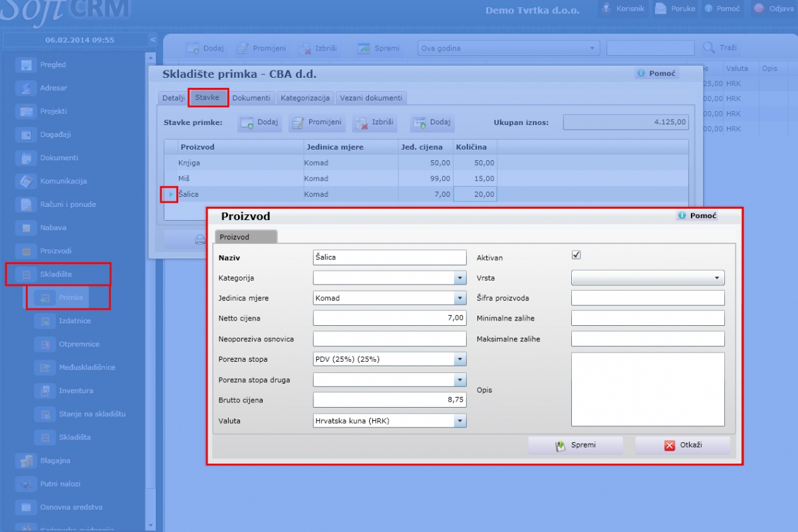Click the Traži search button

[720, 48]
